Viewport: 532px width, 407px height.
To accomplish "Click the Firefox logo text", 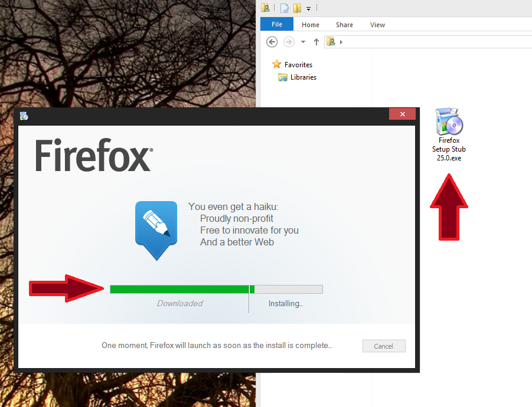I will [x=94, y=155].
